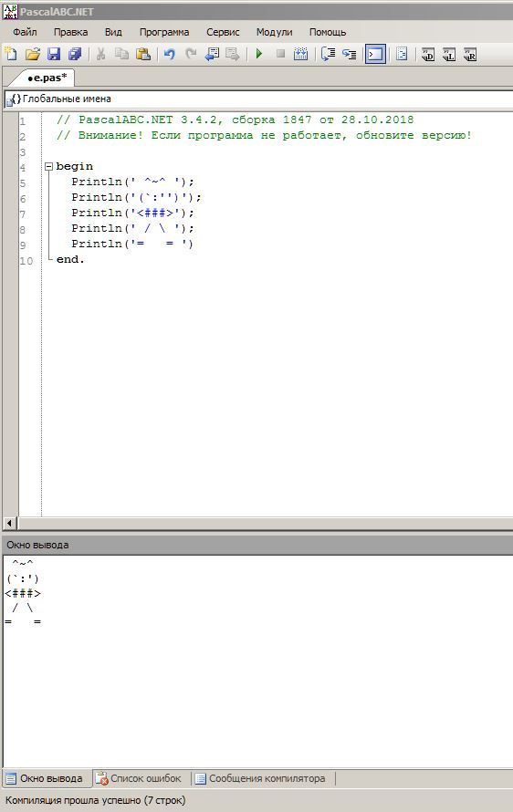The width and height of the screenshot is (513, 812).
Task: Open the Программа menu
Action: tap(164, 32)
